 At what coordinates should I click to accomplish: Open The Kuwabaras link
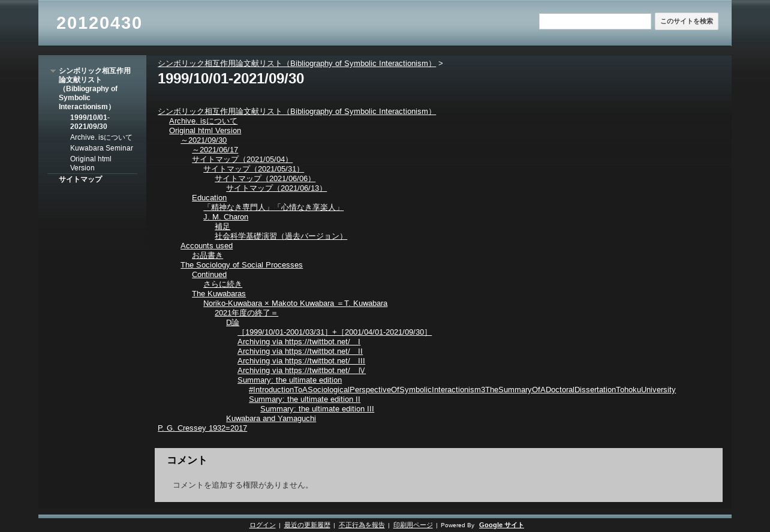tap(219, 294)
